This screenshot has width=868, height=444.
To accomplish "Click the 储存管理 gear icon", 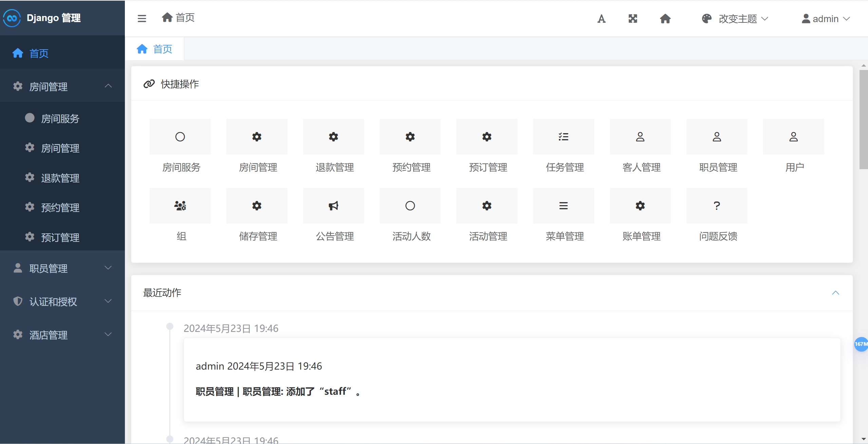I will coord(257,206).
